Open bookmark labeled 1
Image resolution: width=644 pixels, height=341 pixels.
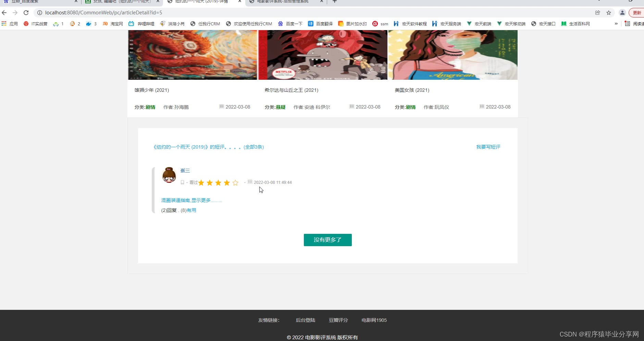58,24
